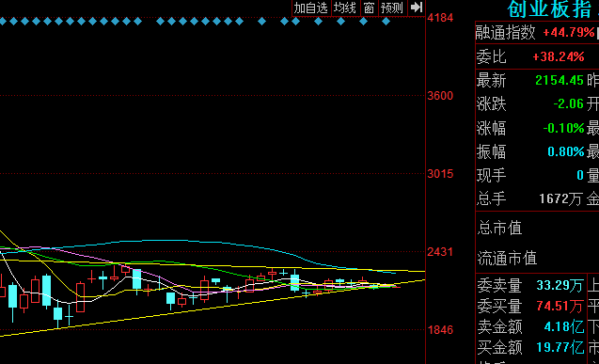
Task: Select the 1846 price axis label
Action: point(440,330)
